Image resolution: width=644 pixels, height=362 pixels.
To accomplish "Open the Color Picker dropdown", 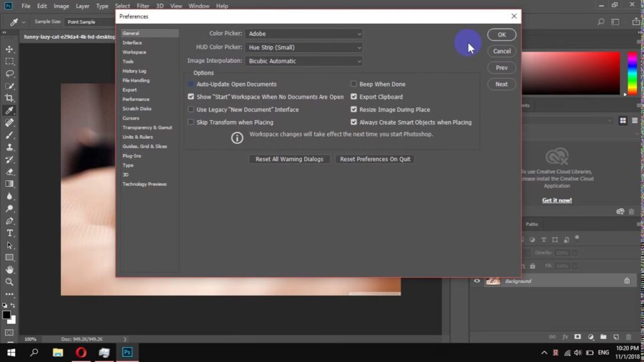I will [304, 33].
